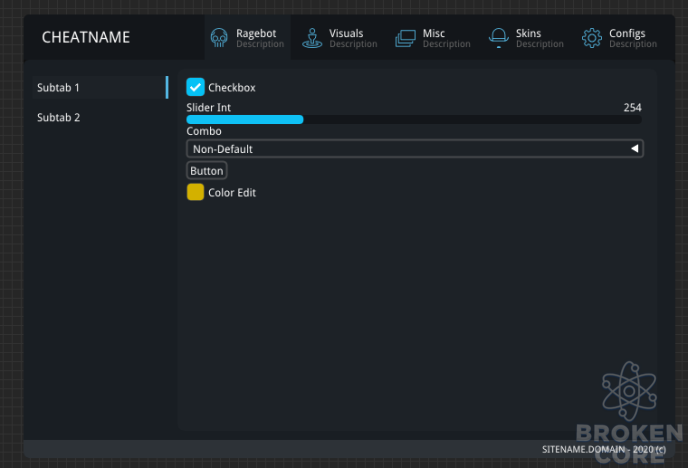Click the Ragebot skull icon
Screen dimensions: 688x468
(x=219, y=38)
